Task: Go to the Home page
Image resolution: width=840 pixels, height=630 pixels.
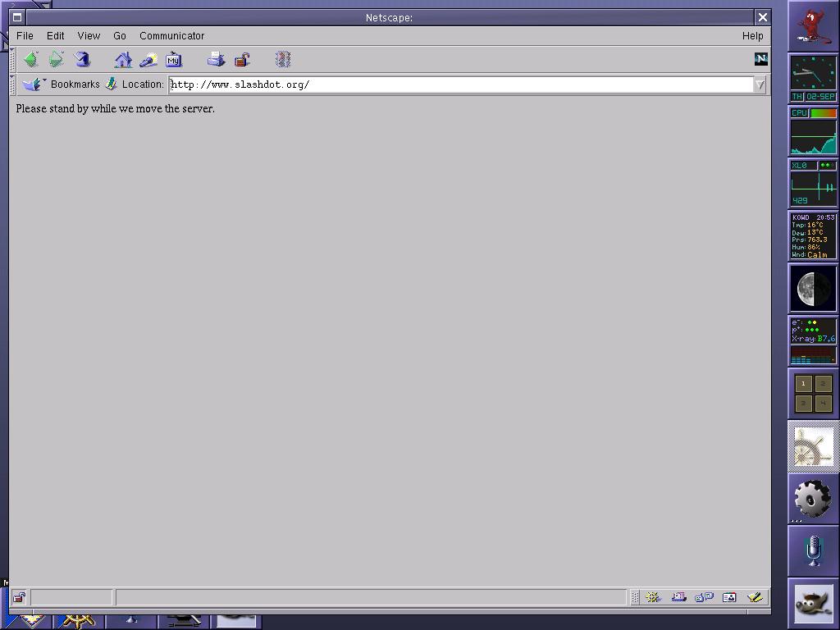Action: [123, 59]
